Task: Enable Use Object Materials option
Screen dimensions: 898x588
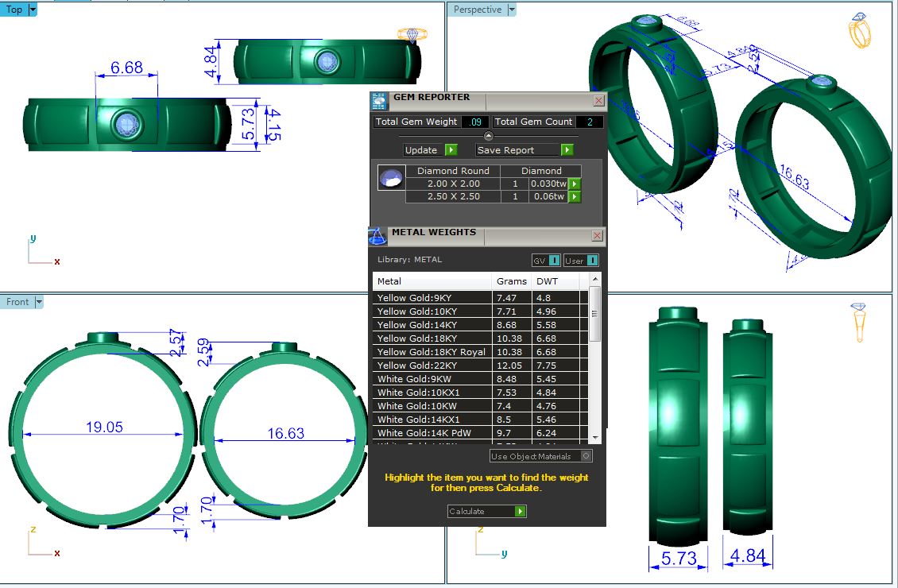Action: coord(586,456)
